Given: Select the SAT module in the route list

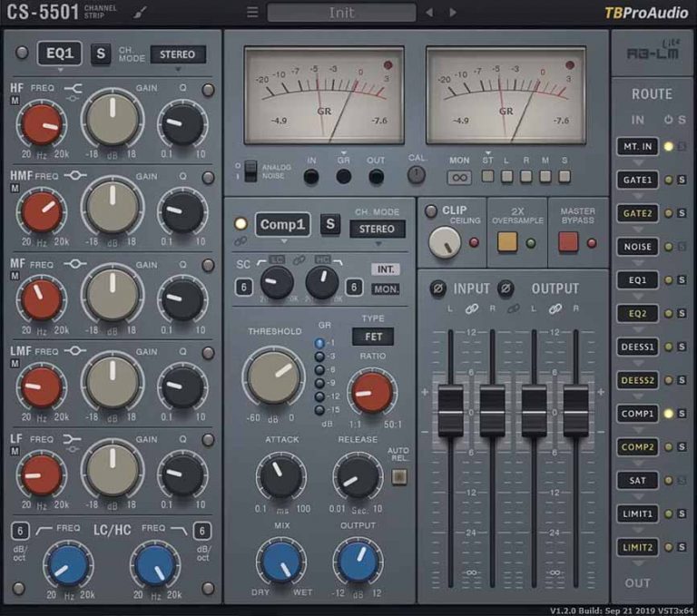Looking at the screenshot, I should click(639, 480).
